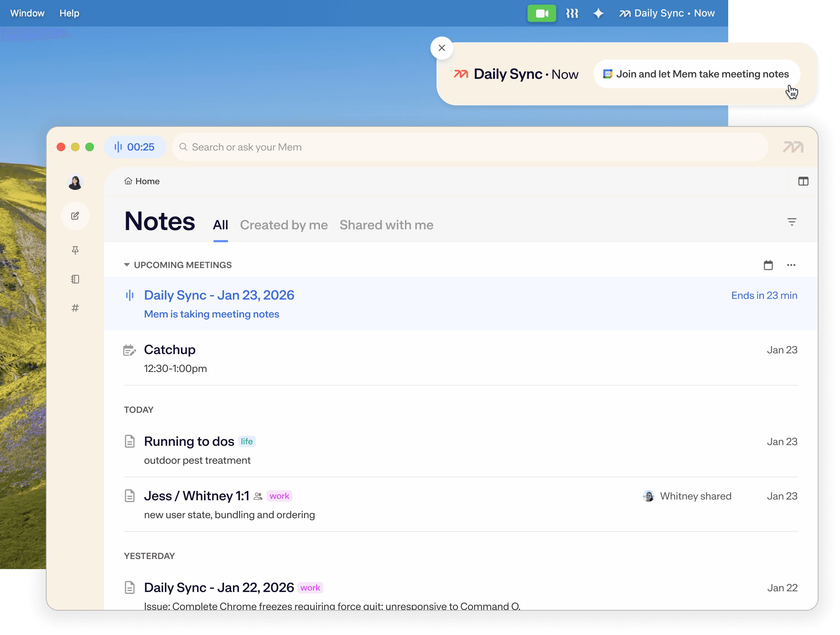
Task: Click the green camera menu bar icon
Action: (x=541, y=13)
